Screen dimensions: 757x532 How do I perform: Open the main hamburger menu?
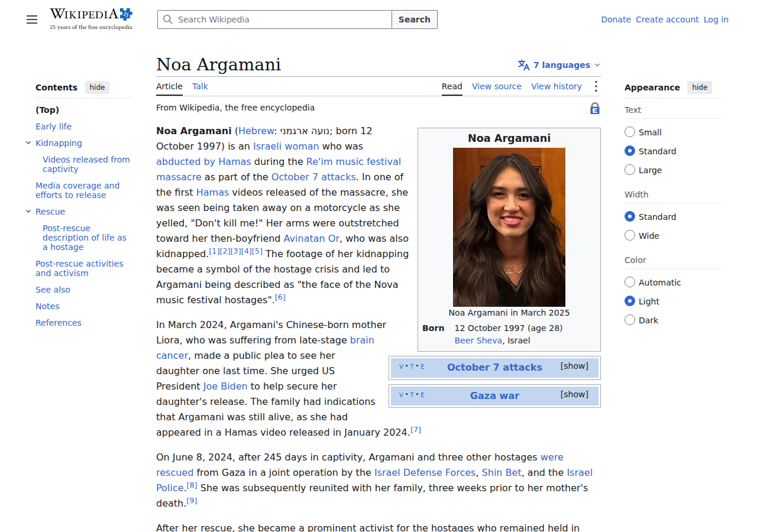32,20
